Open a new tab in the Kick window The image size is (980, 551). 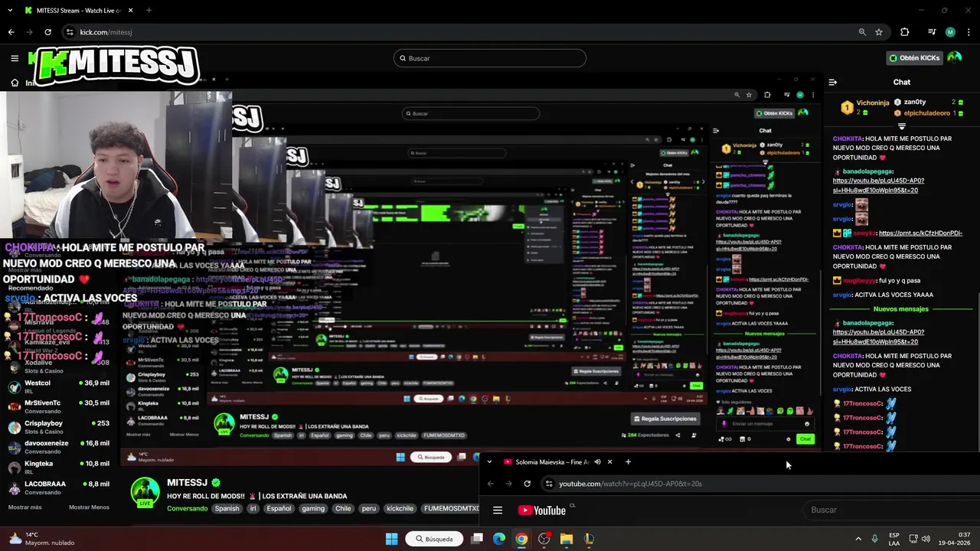[149, 10]
